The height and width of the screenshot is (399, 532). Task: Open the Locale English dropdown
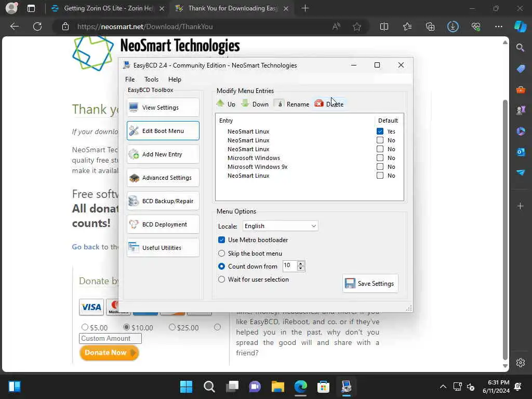tap(280, 226)
